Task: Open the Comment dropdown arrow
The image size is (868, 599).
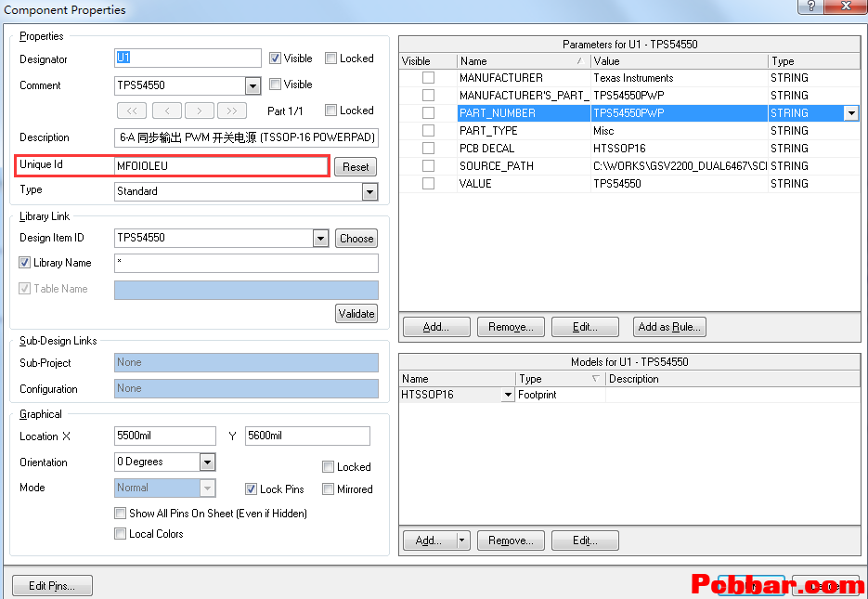Action: click(x=253, y=85)
